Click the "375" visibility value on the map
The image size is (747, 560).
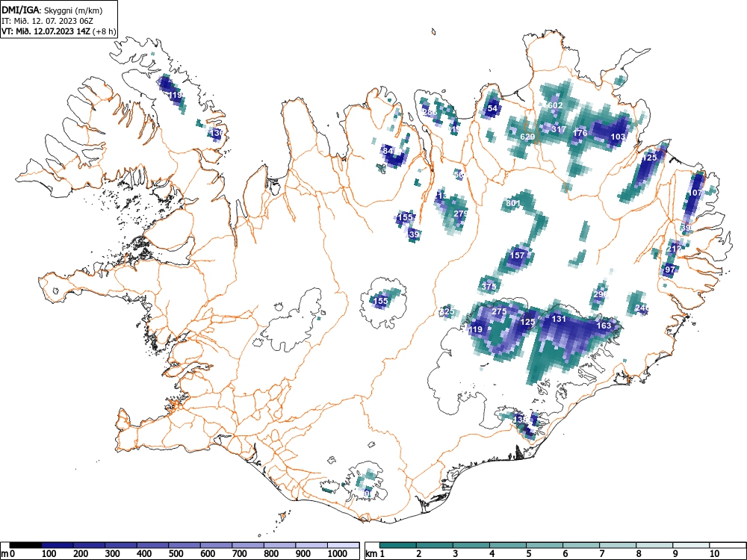tap(489, 287)
